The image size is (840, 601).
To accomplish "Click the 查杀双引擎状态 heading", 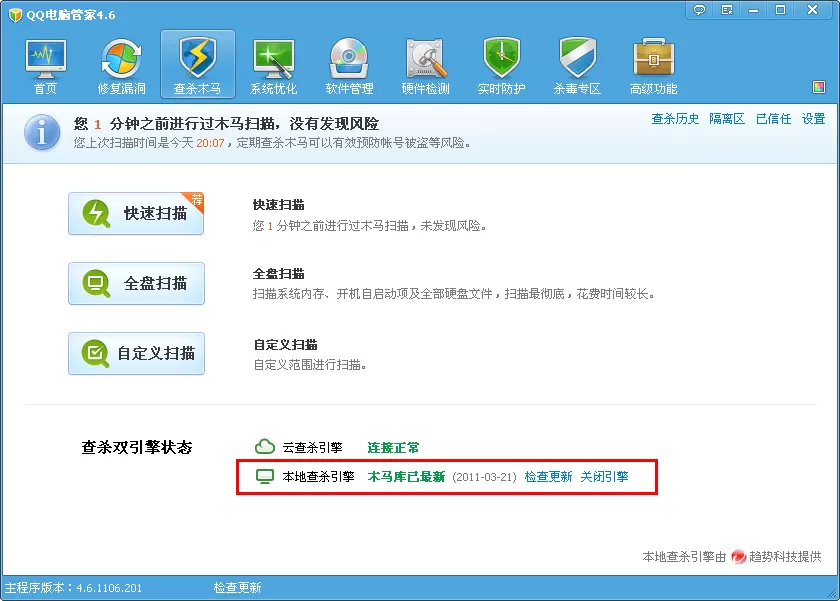I will pos(137,447).
